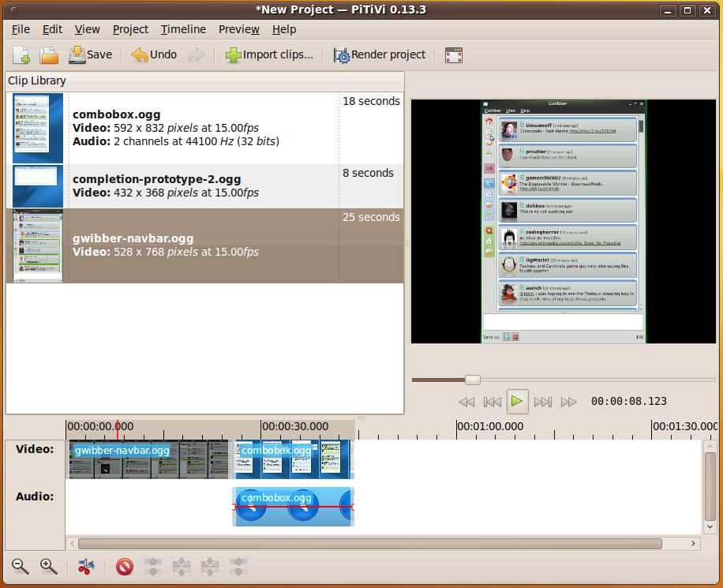Click the timeline horizontal scrollbar thumb
The height and width of the screenshot is (588, 723).
370,544
